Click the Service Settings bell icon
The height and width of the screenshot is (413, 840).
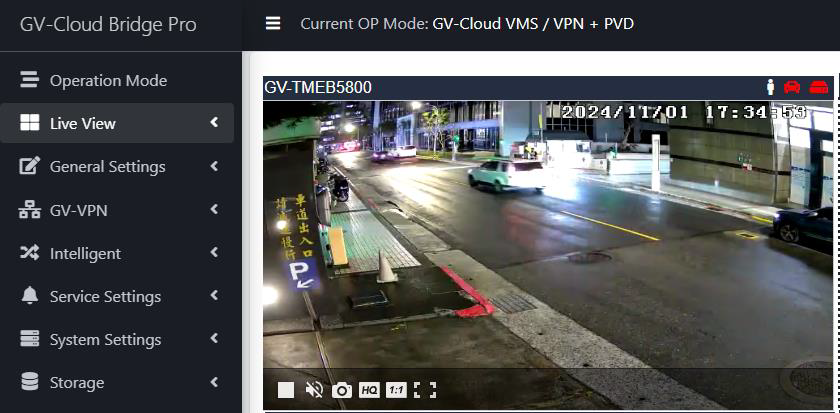click(30, 296)
